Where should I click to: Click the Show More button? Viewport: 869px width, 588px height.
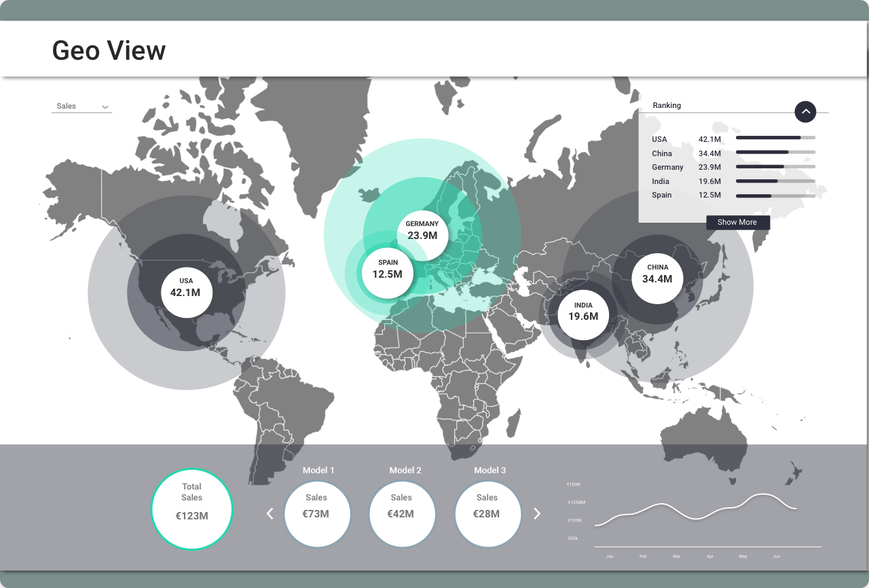pos(737,223)
